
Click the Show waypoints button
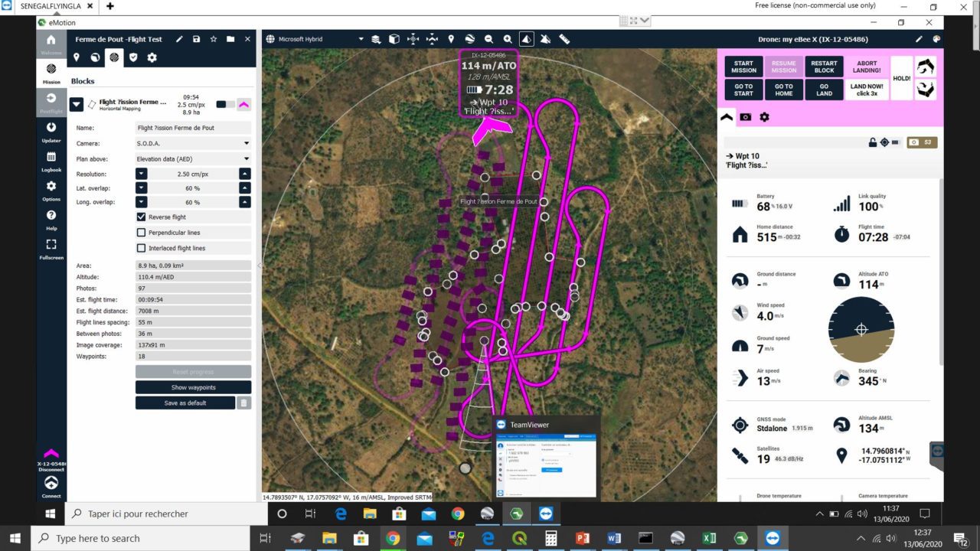tap(193, 387)
